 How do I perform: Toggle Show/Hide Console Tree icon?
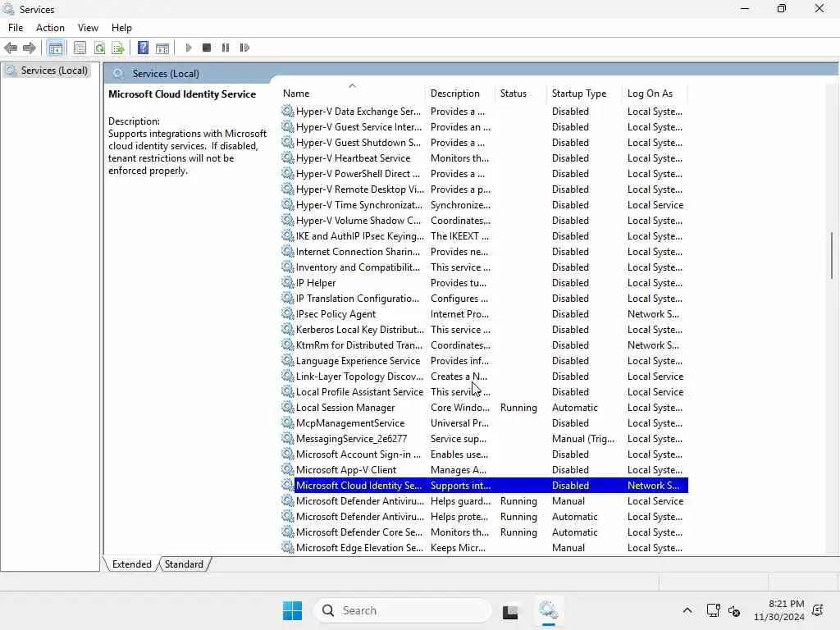click(x=55, y=48)
